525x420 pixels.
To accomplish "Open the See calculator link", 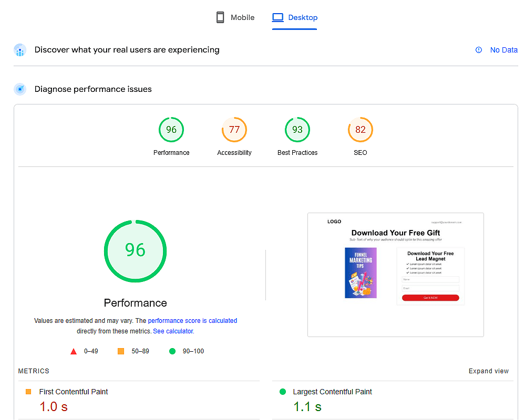I will point(173,331).
